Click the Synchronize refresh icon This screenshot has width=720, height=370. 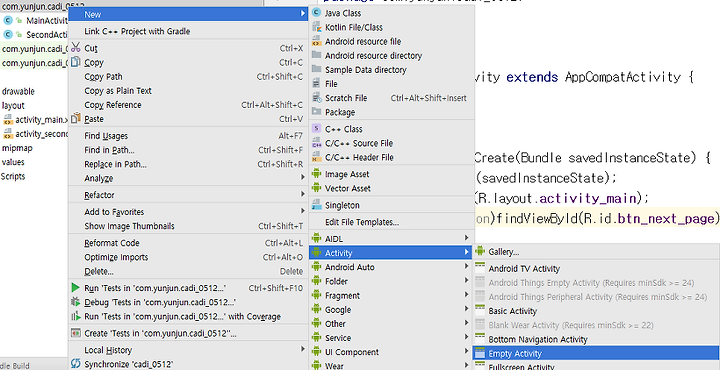click(76, 364)
